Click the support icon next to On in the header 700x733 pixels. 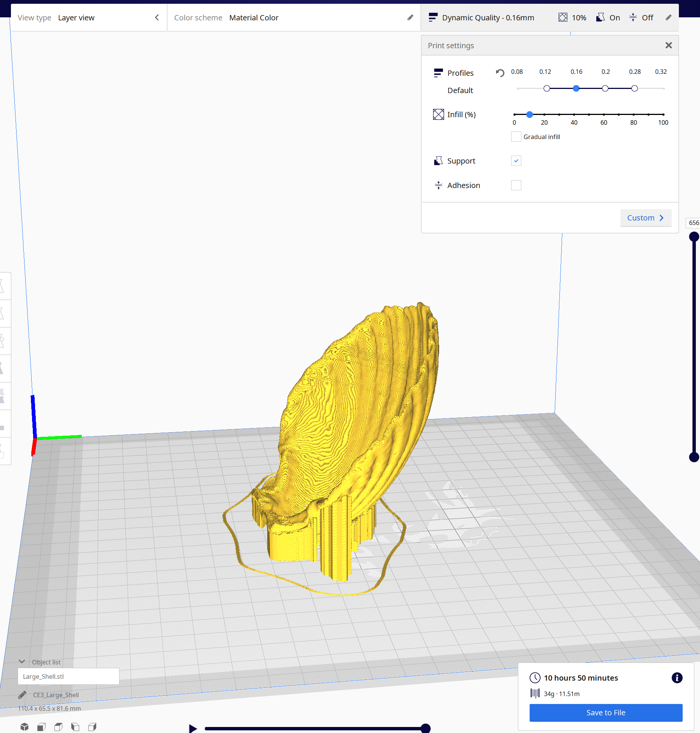click(600, 17)
